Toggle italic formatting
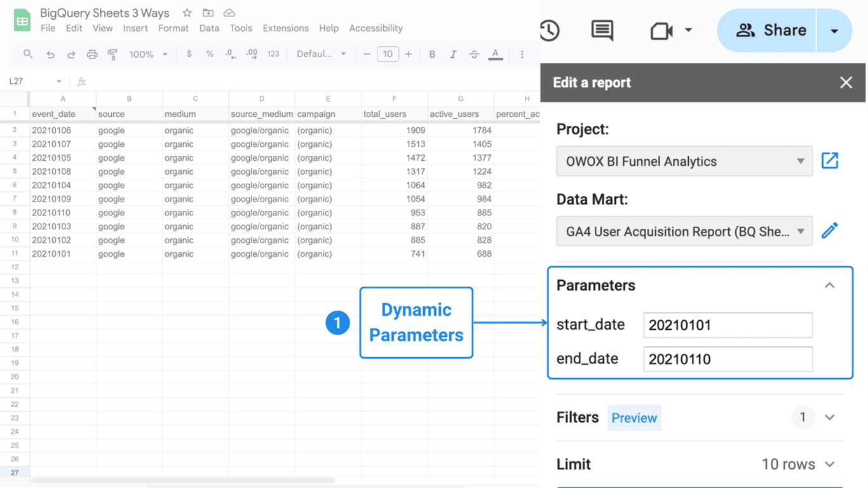This screenshot has height=488, width=868. 453,55
